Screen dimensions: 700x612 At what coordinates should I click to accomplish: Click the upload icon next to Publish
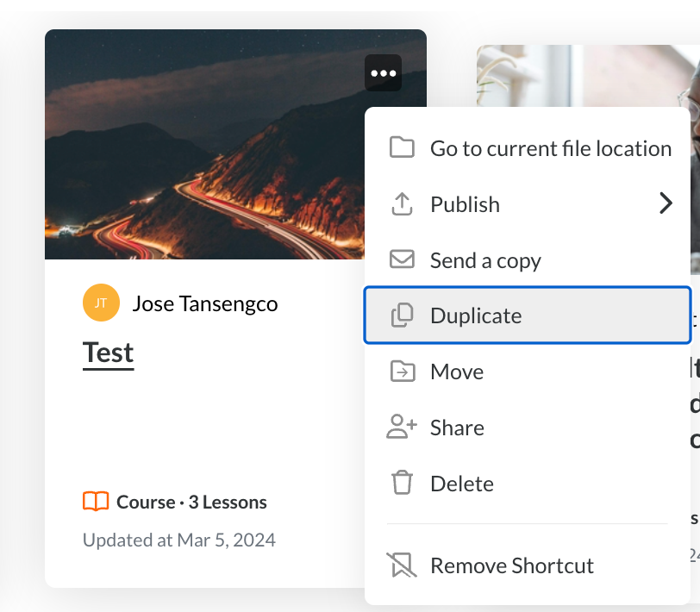tap(402, 204)
